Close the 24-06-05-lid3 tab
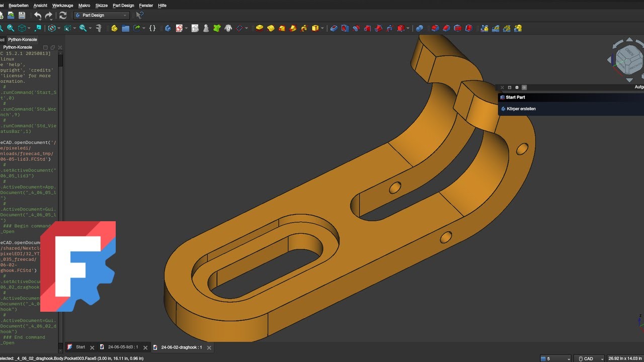Image resolution: width=644 pixels, height=362 pixels. pos(145,347)
